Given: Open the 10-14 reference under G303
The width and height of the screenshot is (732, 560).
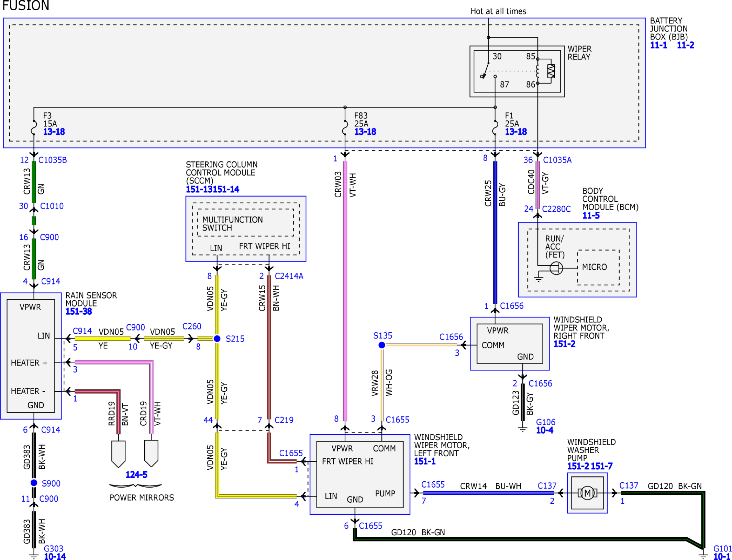Looking at the screenshot, I should coord(55,556).
